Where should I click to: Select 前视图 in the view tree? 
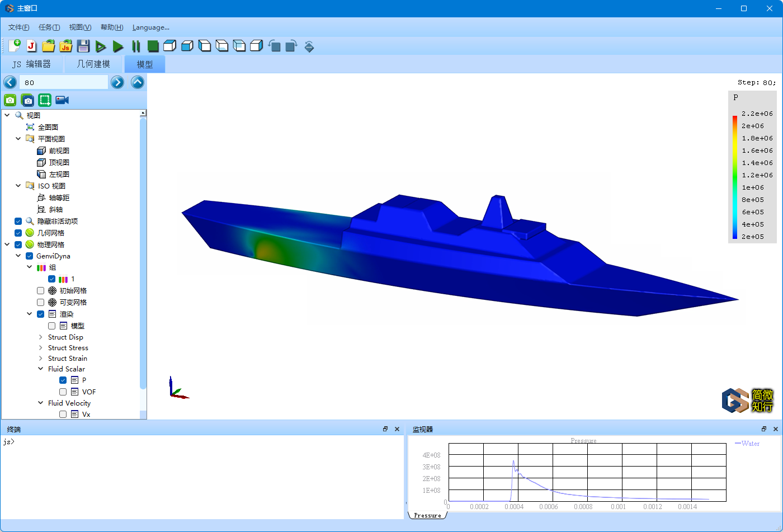[59, 151]
